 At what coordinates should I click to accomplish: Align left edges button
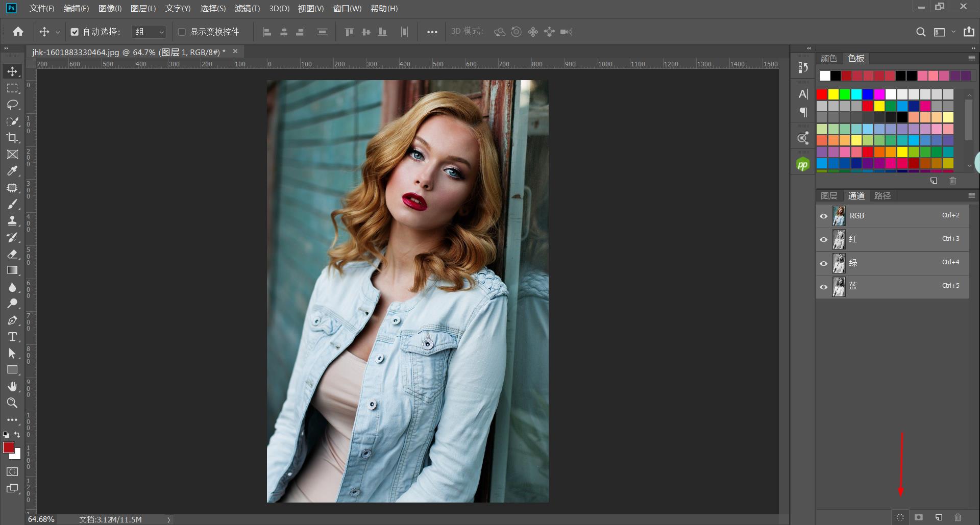pyautogui.click(x=266, y=32)
